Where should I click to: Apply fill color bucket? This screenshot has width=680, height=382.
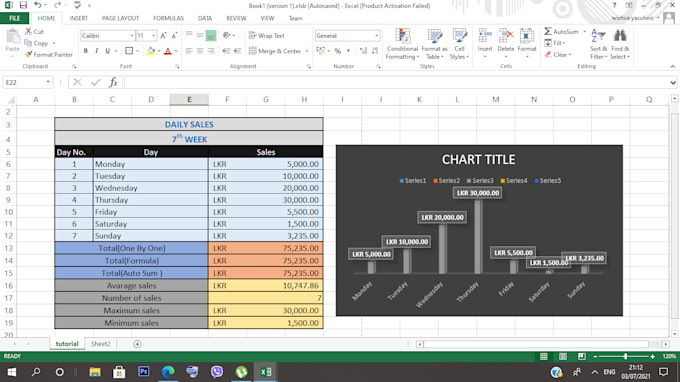click(150, 51)
